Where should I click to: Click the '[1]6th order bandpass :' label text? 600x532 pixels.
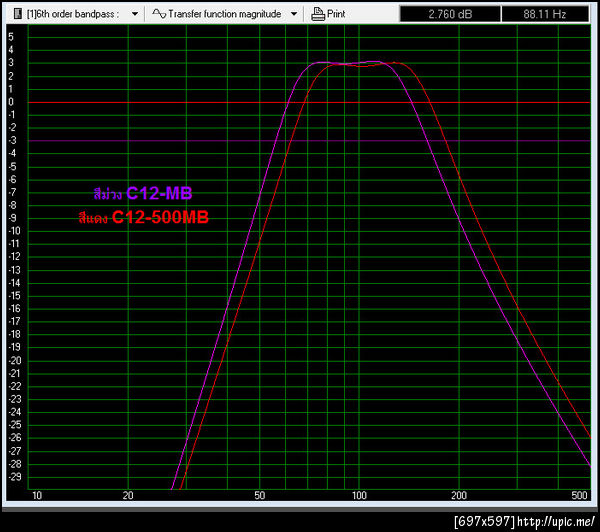[x=73, y=14]
